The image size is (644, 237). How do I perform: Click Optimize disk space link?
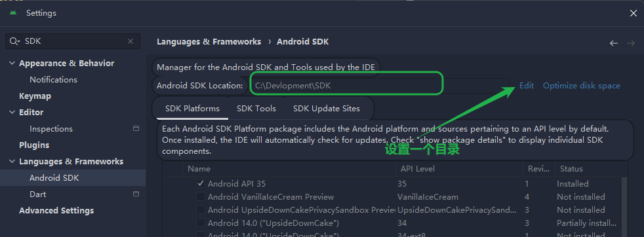tap(582, 86)
